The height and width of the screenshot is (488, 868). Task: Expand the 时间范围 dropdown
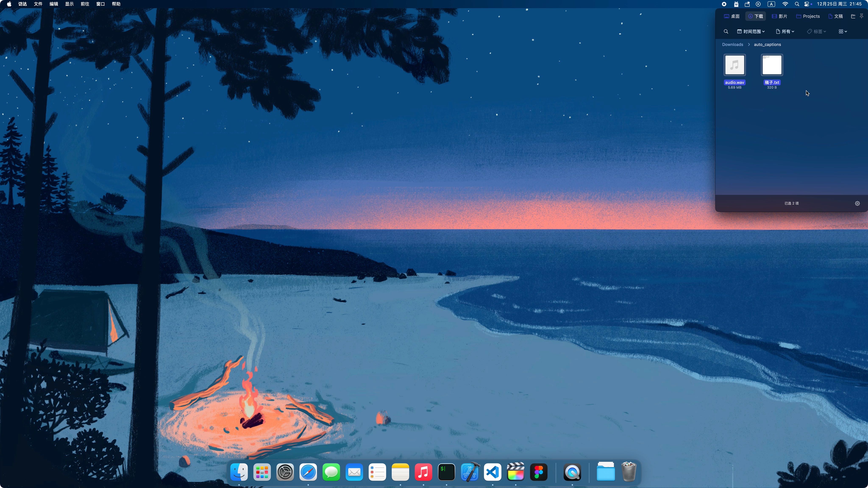pyautogui.click(x=751, y=31)
